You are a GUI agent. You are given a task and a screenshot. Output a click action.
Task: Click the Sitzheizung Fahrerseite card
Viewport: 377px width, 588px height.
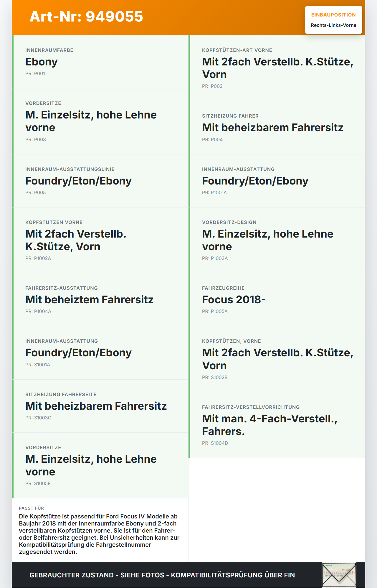coord(100,406)
